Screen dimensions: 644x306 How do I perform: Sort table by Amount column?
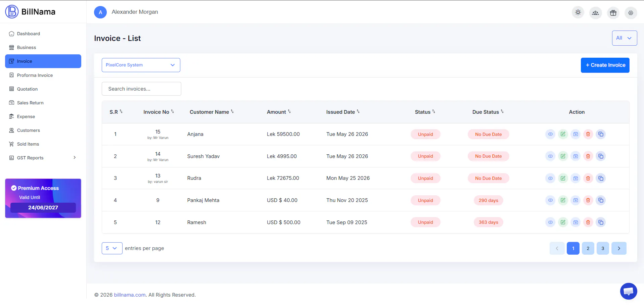click(279, 112)
